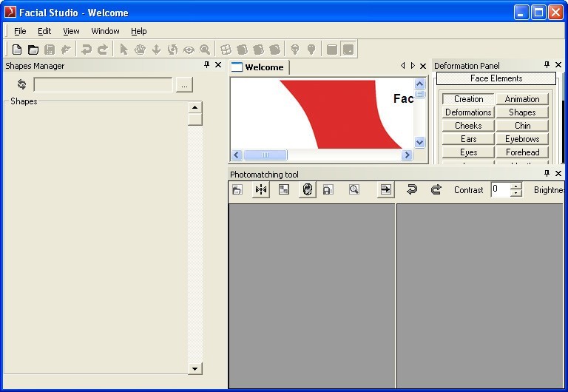Close the Welcome document tab

coord(423,66)
